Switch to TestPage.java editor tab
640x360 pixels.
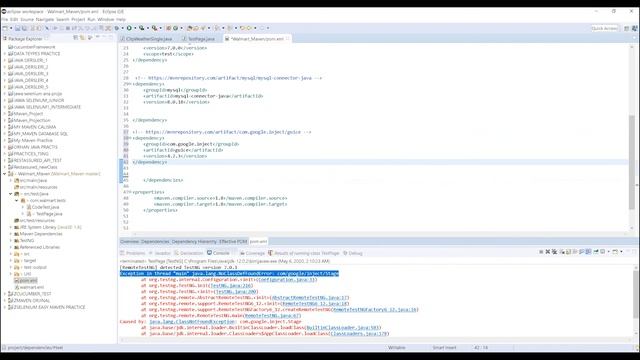pos(201,39)
